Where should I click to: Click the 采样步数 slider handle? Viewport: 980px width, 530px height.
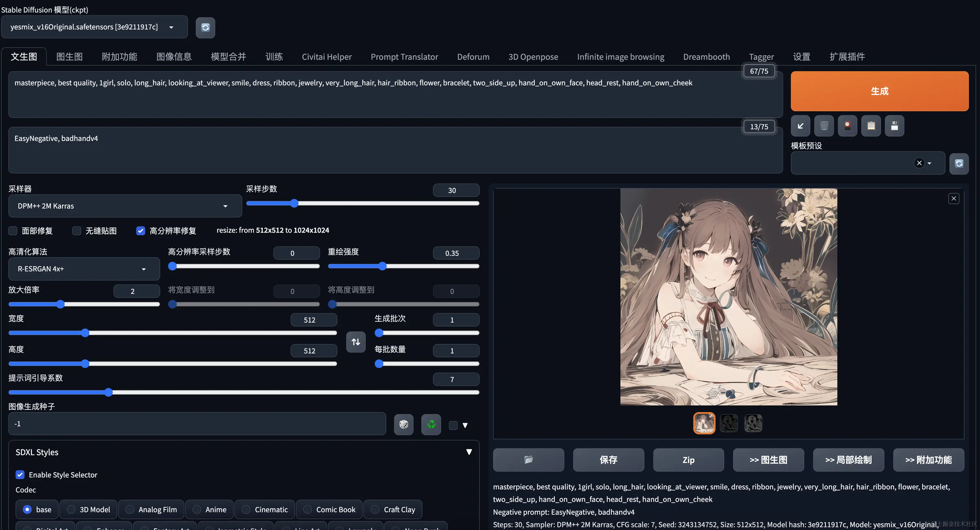pos(294,203)
